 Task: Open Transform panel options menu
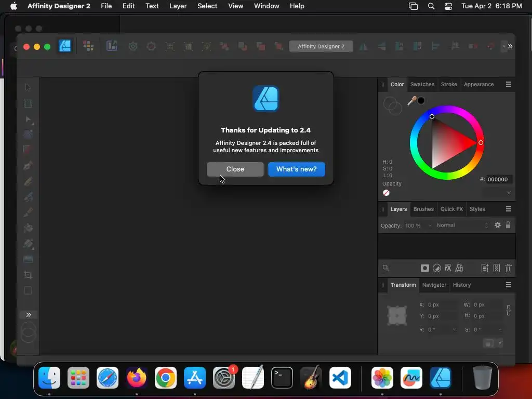tap(508, 285)
